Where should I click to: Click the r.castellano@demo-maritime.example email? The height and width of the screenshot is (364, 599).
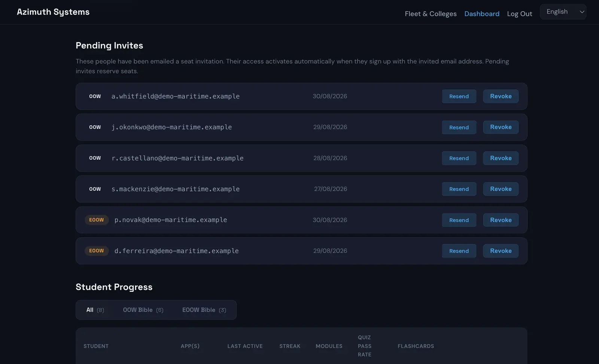pos(177,158)
